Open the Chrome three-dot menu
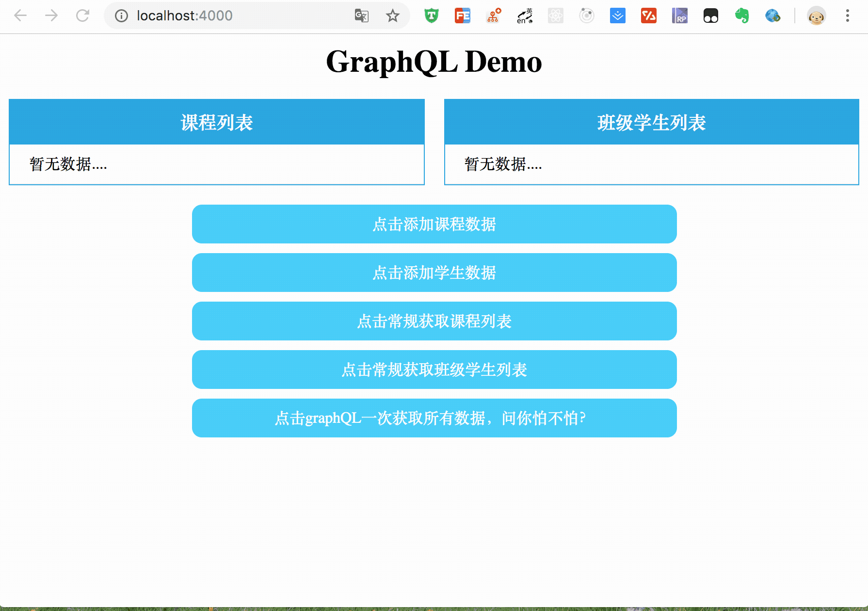This screenshot has height=611, width=868. pos(847,16)
